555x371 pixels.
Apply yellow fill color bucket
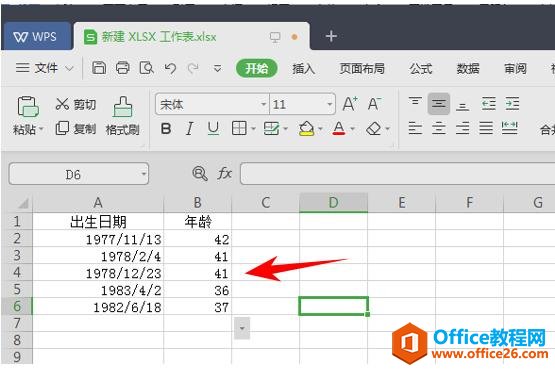click(307, 129)
